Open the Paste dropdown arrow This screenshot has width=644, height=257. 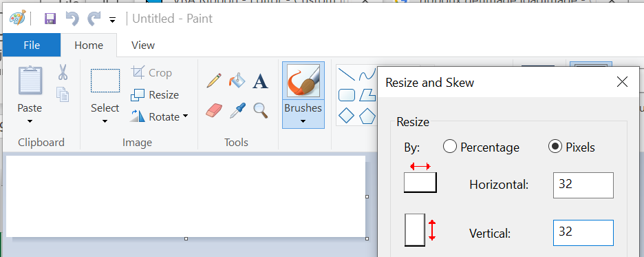(30, 121)
